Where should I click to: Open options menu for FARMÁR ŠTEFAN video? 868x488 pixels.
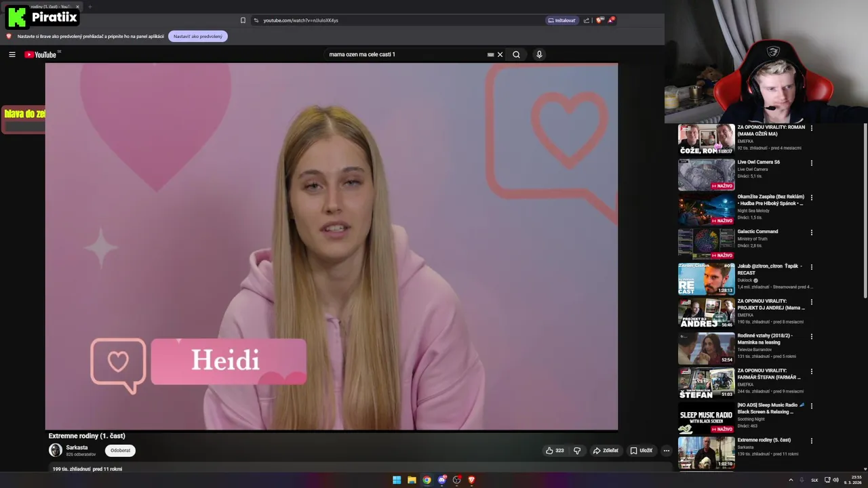[x=811, y=371]
